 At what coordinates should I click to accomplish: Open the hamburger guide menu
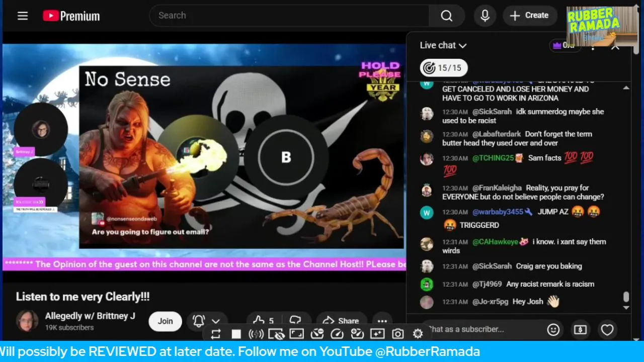23,16
